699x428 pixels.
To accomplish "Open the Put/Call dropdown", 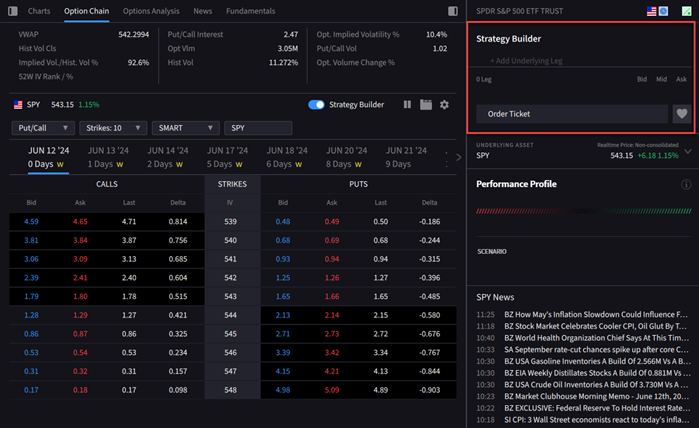I will point(43,128).
